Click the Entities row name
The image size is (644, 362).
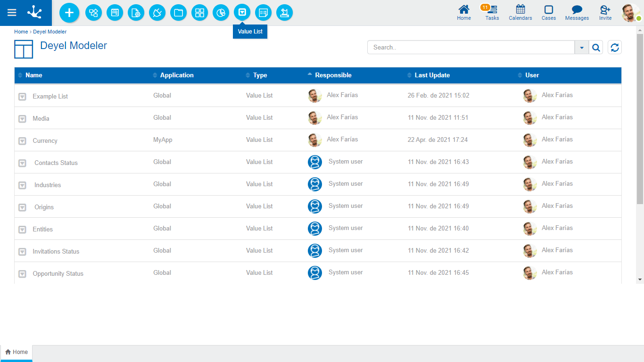(42, 229)
